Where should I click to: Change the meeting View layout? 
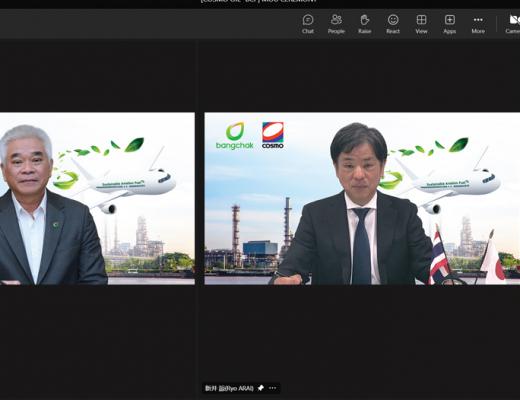(x=421, y=24)
